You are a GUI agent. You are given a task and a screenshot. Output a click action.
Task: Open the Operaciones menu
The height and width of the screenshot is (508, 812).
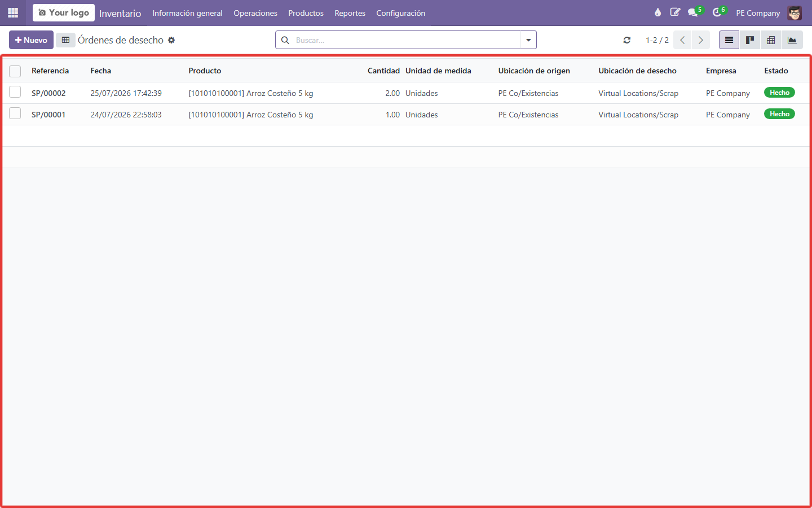[255, 13]
